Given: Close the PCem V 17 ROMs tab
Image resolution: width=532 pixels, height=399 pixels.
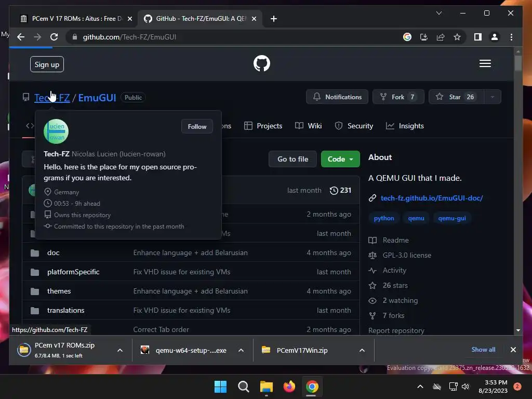Looking at the screenshot, I should (x=129, y=19).
